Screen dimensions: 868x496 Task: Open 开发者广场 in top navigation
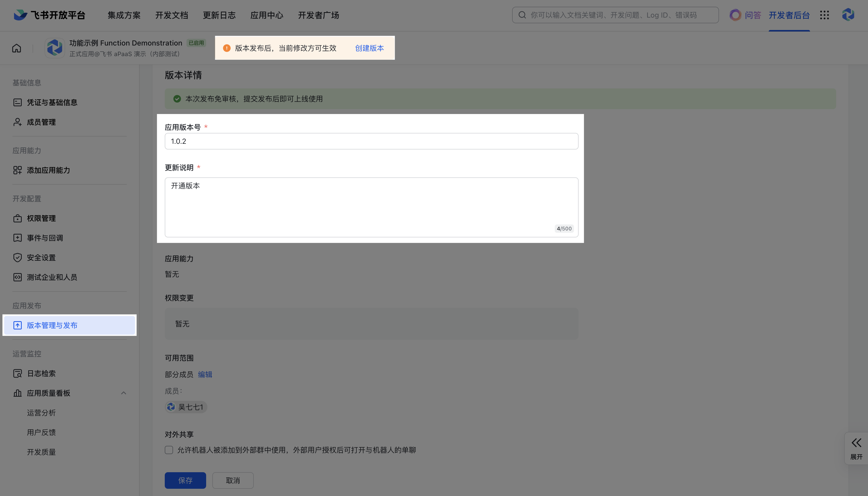point(318,15)
